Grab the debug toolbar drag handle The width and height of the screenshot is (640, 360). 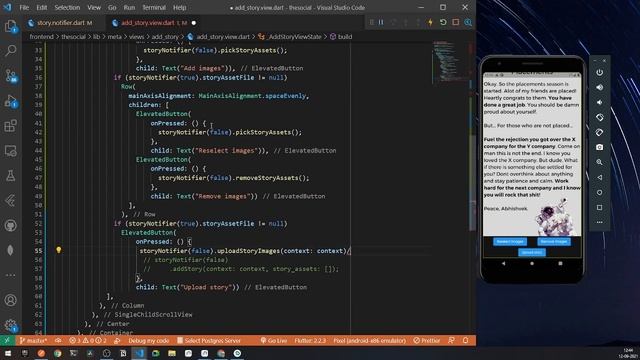[x=371, y=22]
